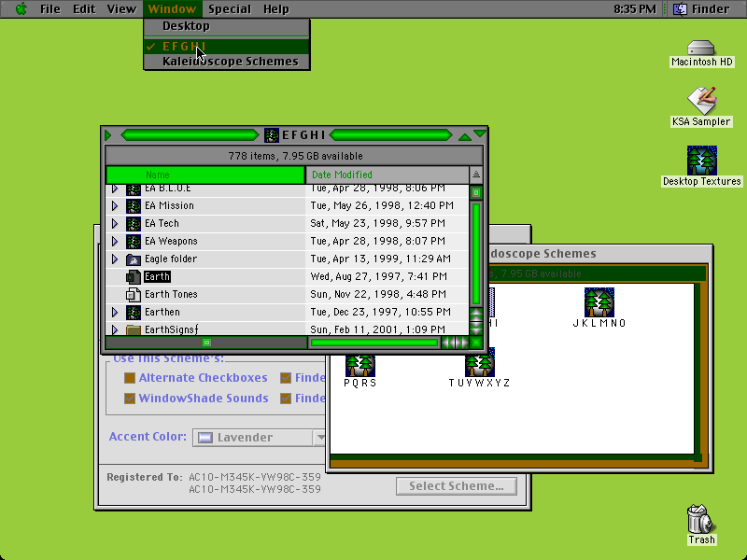
Task: Open the Help menu
Action: (276, 8)
